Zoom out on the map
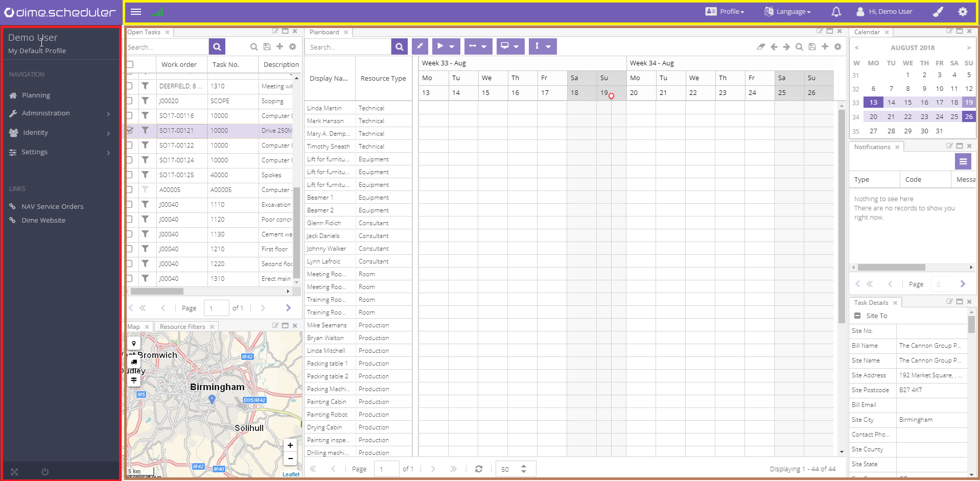Screen dimensions: 980x481 [x=290, y=459]
